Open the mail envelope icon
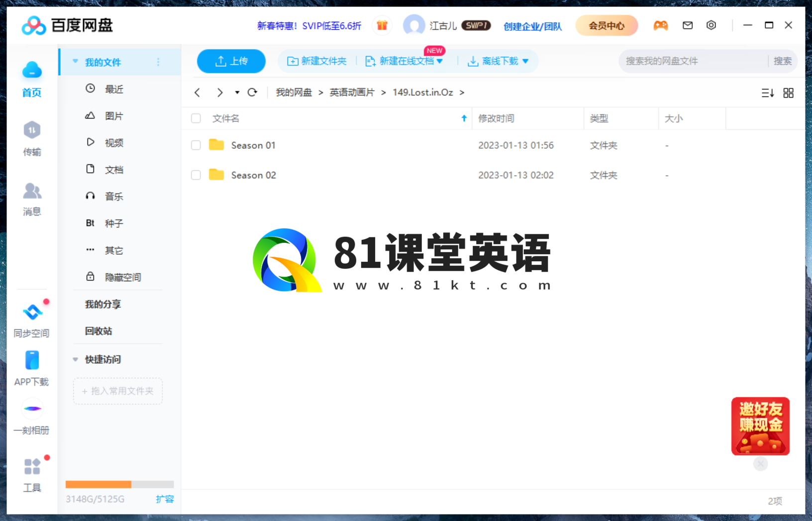This screenshot has width=812, height=521. [688, 25]
